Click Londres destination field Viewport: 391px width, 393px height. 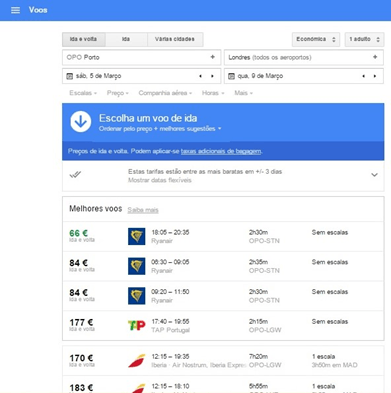point(304,57)
